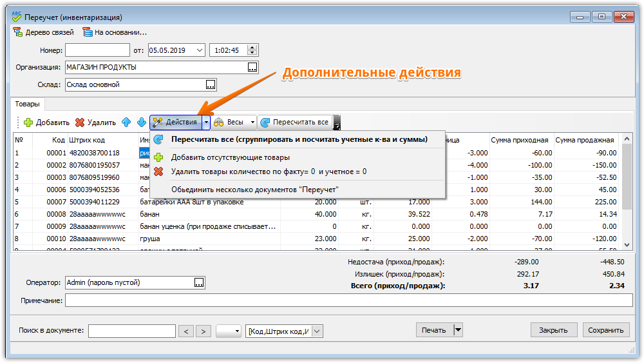Click into the Примечание note field
Viewport: 644px width, 363px height.
coord(348,300)
